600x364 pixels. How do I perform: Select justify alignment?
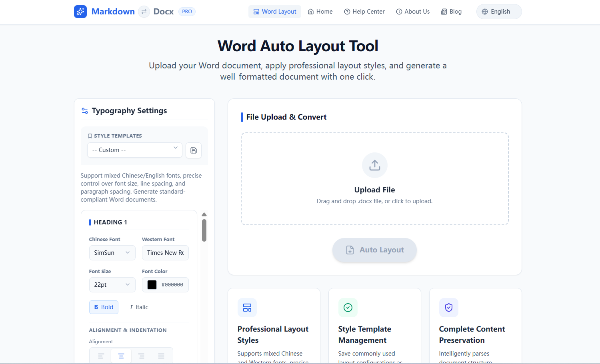coord(161,356)
